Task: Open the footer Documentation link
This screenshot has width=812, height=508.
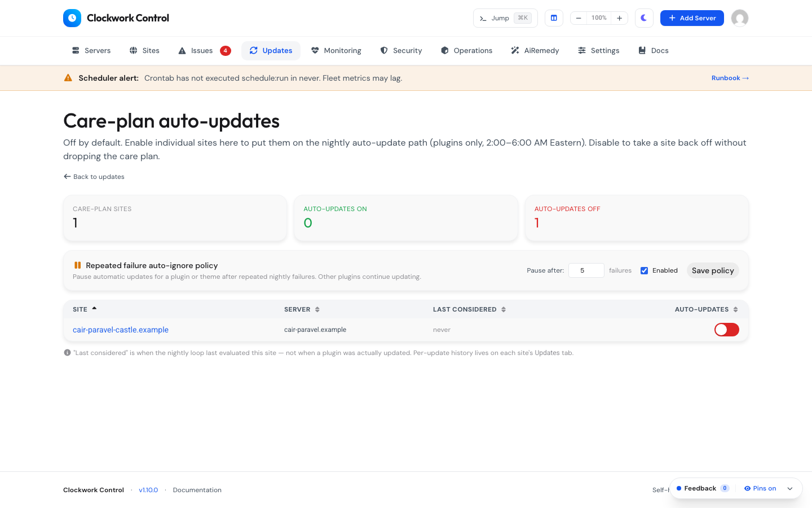Action: [197, 490]
